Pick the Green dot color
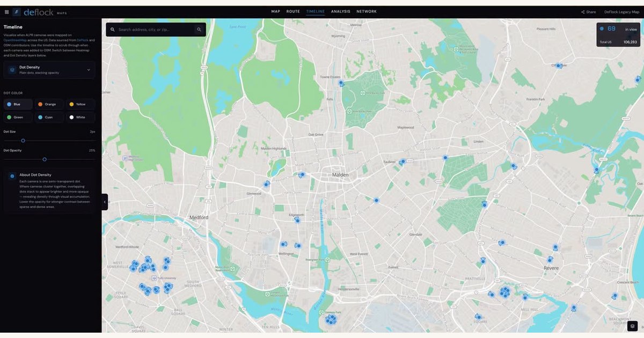The height and width of the screenshot is (338, 644). [x=18, y=117]
